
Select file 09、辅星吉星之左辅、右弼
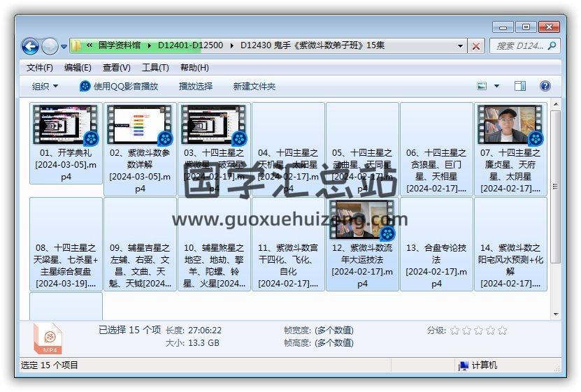point(140,244)
